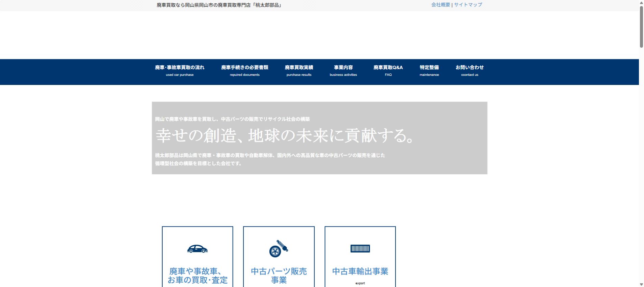Click the hero headline 幸せの創造、地球の未来に貢献する。

(x=285, y=136)
